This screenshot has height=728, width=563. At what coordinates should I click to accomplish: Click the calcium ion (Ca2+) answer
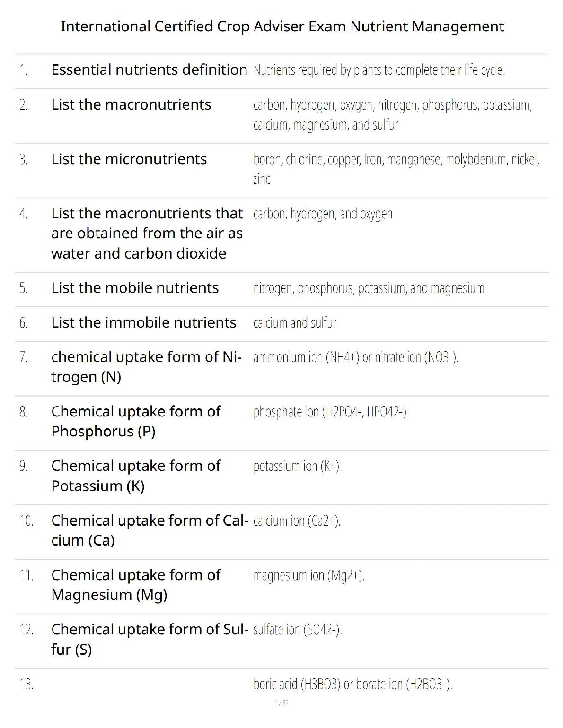coord(297,521)
